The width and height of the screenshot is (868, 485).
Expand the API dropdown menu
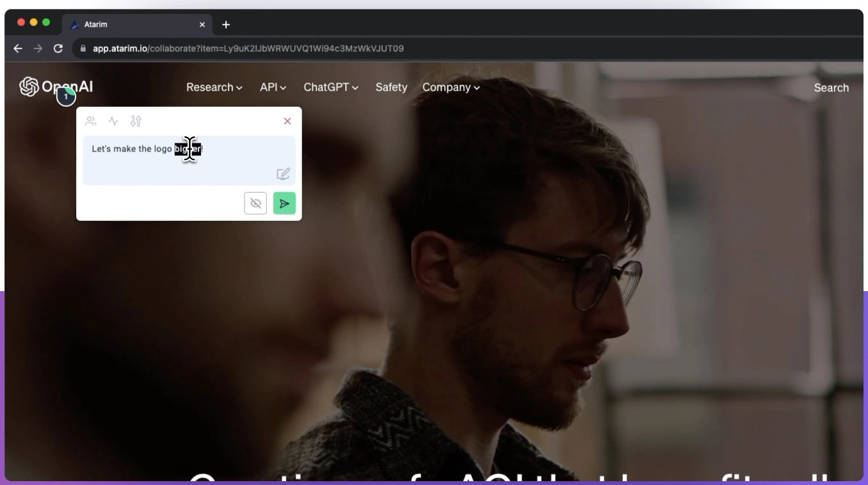pyautogui.click(x=273, y=88)
